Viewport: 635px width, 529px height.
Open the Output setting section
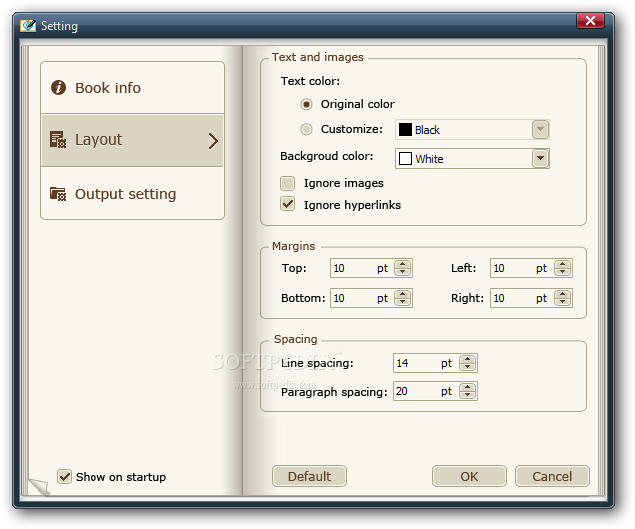coord(132,194)
